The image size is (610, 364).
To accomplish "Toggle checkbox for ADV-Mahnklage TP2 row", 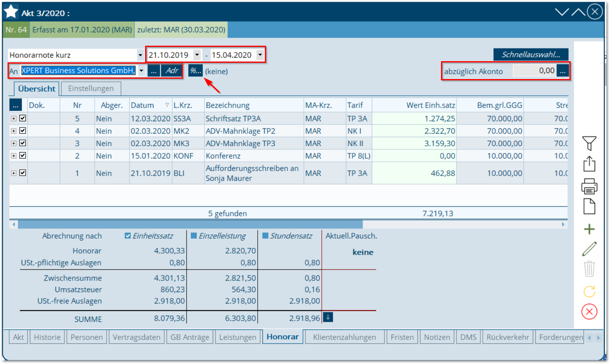I will (x=23, y=130).
